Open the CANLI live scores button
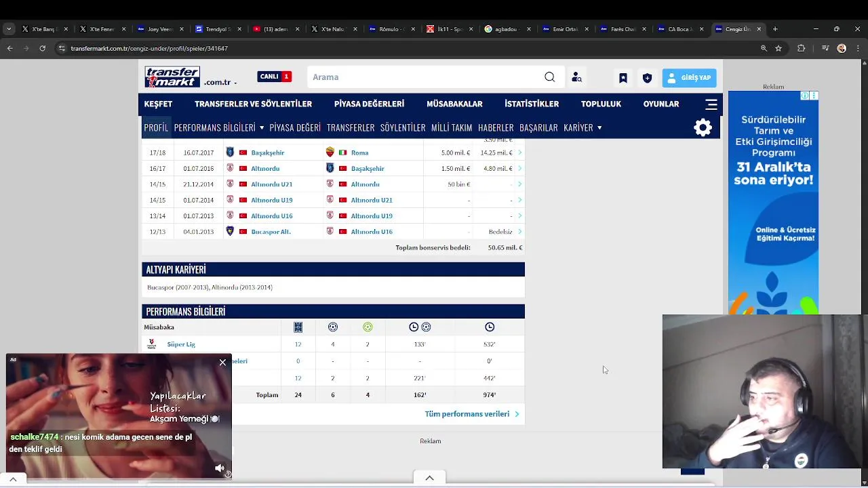Viewport: 868px width, 488px height. (x=274, y=77)
